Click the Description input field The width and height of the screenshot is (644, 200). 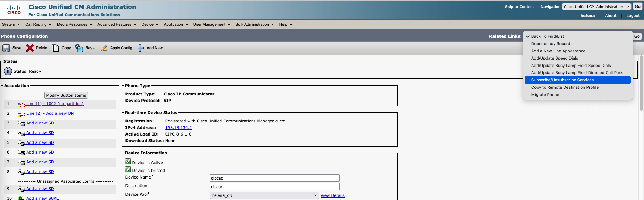(274, 186)
